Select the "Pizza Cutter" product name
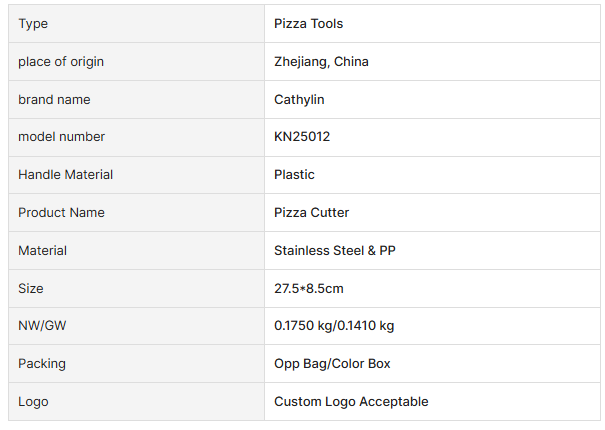 click(x=311, y=213)
